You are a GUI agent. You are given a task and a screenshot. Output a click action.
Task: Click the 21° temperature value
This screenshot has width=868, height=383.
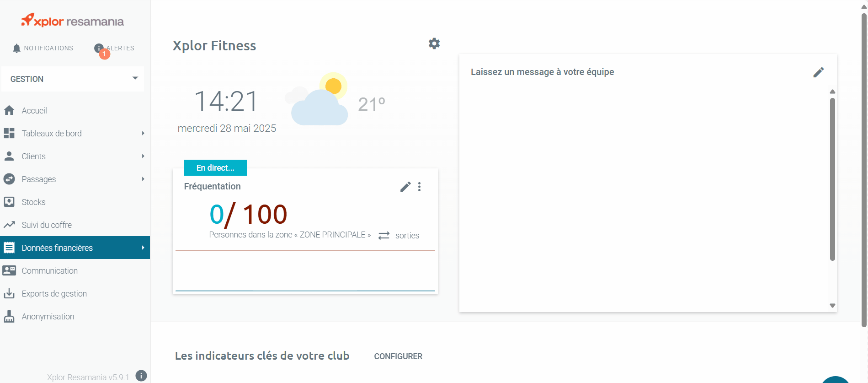tap(372, 104)
